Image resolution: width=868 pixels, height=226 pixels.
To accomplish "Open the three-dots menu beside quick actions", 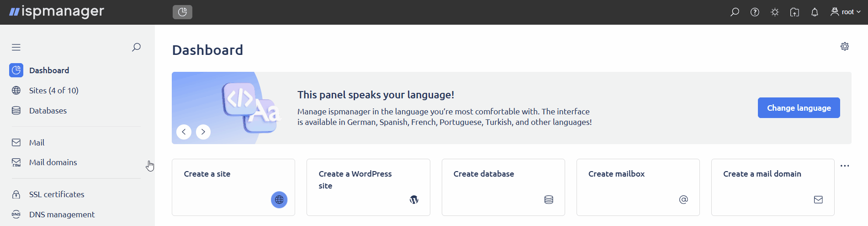I will click(845, 166).
